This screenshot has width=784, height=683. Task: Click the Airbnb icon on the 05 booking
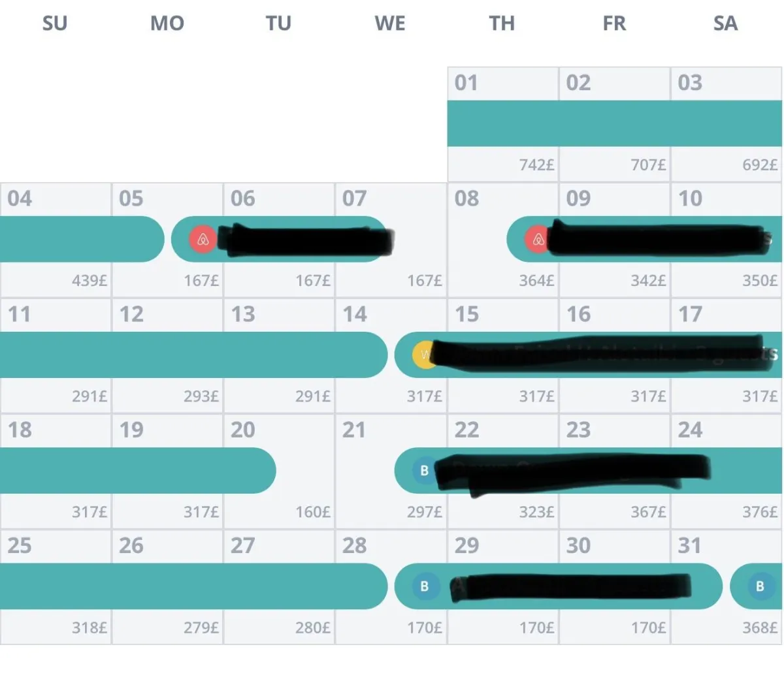point(203,240)
